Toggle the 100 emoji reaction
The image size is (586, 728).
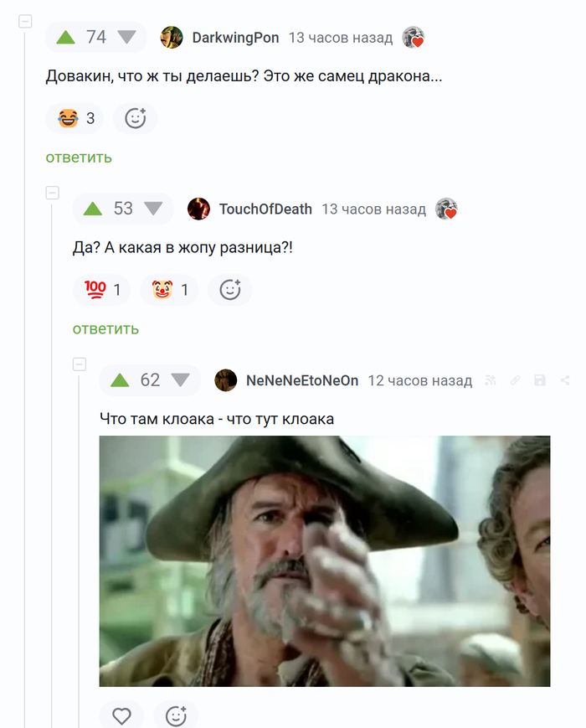101,290
